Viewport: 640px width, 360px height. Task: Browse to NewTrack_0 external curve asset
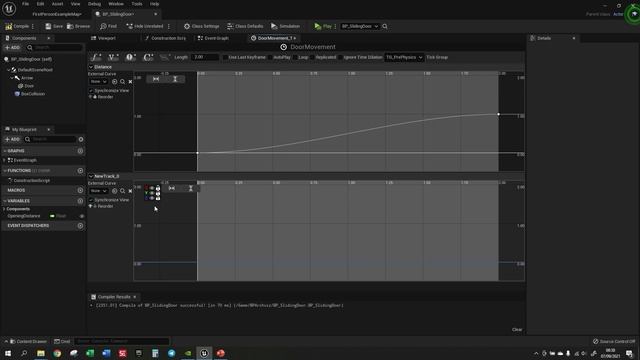click(x=122, y=191)
